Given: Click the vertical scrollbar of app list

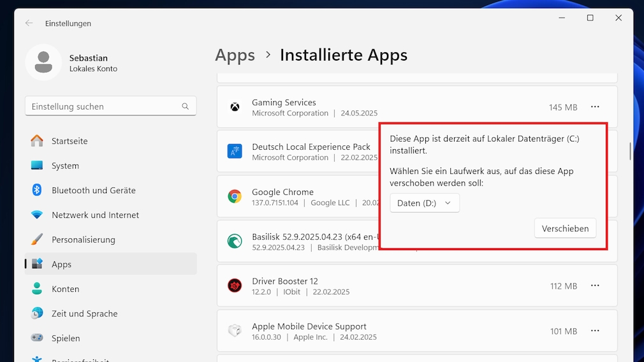Looking at the screenshot, I should point(630,151).
